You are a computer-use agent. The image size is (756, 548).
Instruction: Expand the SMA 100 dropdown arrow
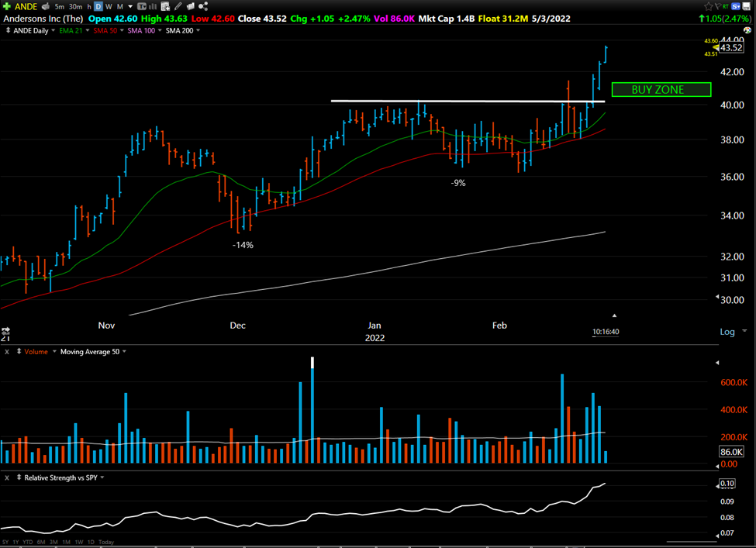pyautogui.click(x=160, y=30)
